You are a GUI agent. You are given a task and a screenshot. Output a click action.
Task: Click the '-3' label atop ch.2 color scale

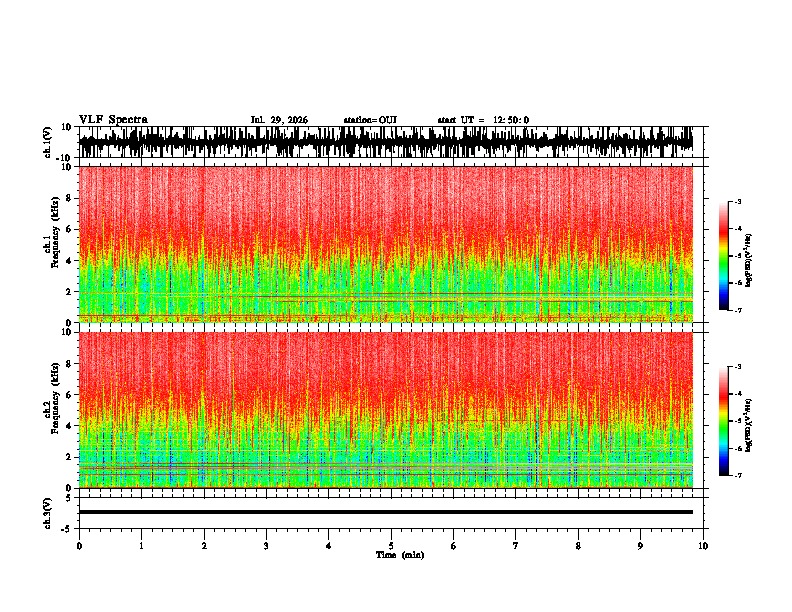pyautogui.click(x=737, y=367)
